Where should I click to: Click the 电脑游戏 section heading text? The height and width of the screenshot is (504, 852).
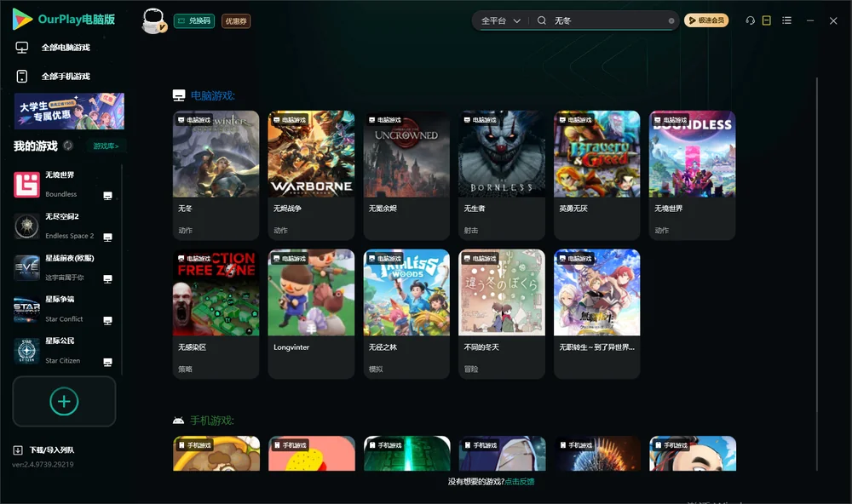coord(212,95)
